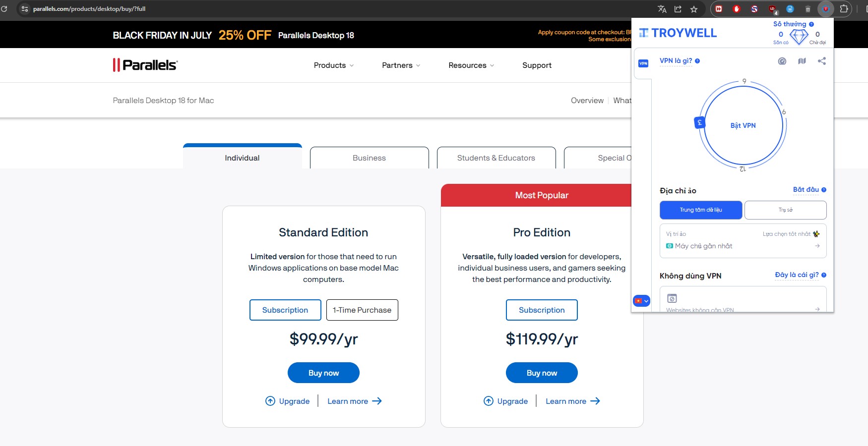
Task: Select 1-Time Purchase for Standard Edition
Action: 362,310
